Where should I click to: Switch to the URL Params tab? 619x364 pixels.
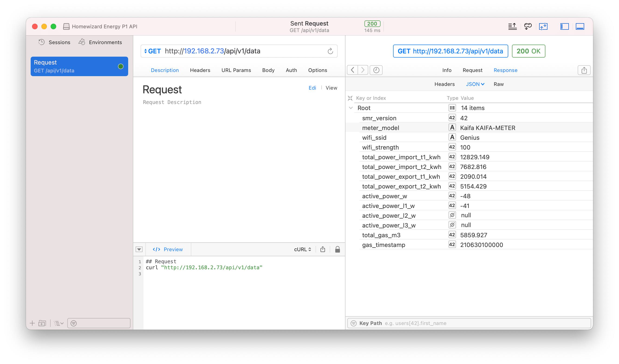click(x=236, y=70)
